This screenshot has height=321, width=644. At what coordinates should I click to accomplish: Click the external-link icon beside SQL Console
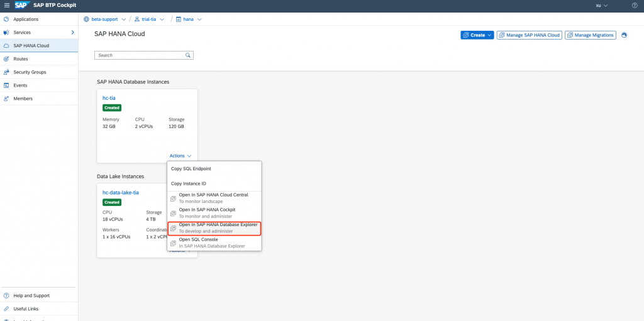173,243
